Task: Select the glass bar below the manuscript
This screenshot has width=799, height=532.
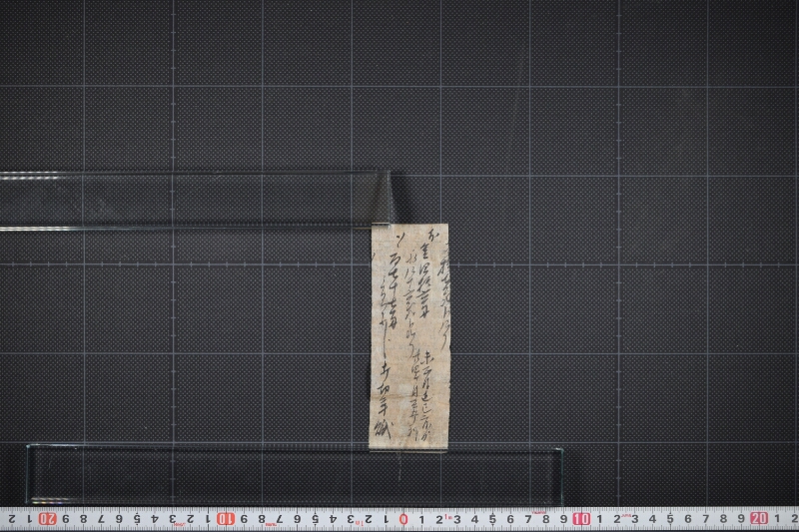Action: pyautogui.click(x=295, y=474)
